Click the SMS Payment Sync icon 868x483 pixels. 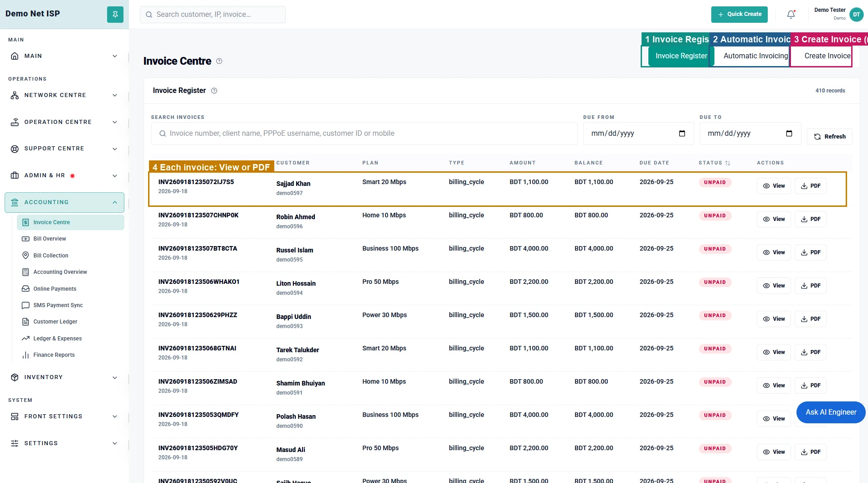(x=26, y=305)
